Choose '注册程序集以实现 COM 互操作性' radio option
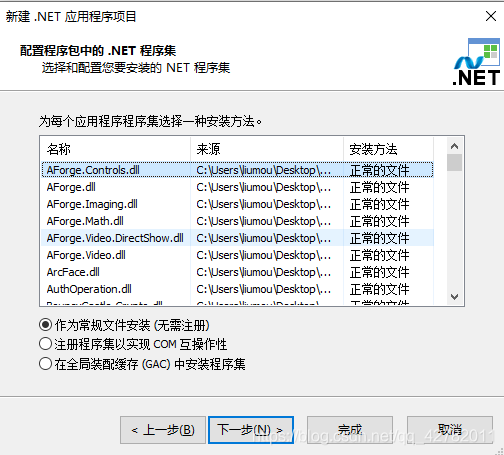504x455 pixels. coord(133,344)
